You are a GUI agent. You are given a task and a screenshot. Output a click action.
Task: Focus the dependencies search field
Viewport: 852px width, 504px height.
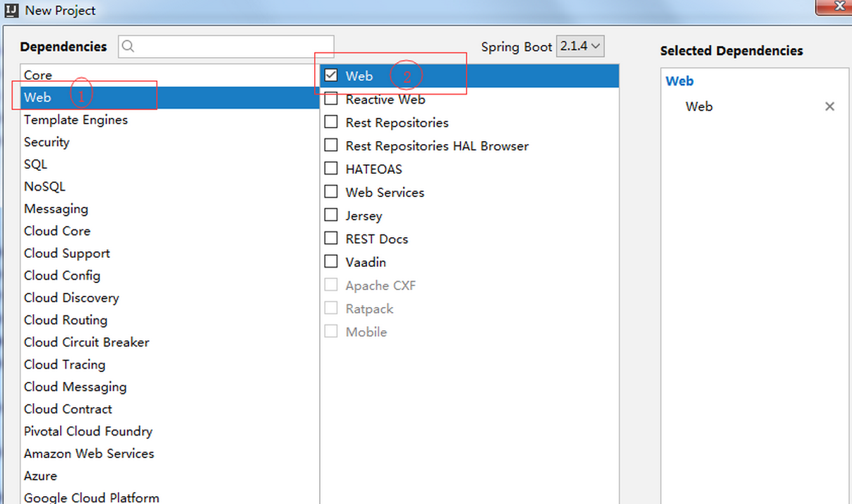point(226,47)
